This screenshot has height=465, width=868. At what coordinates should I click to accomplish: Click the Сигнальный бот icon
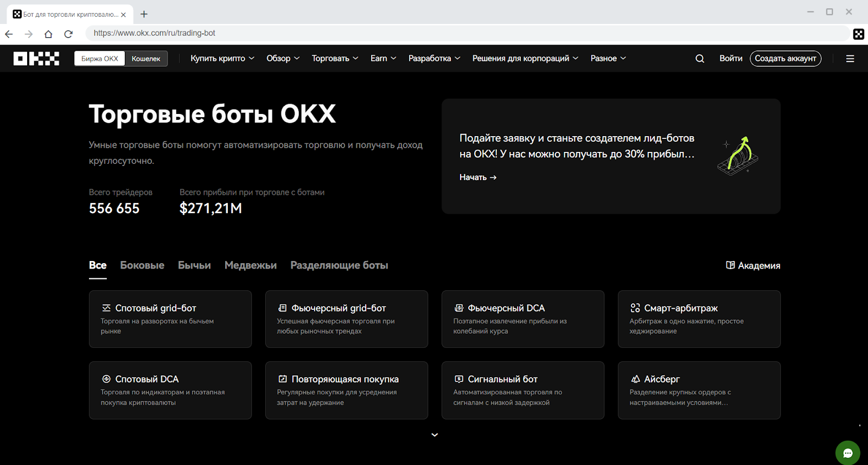click(x=459, y=379)
